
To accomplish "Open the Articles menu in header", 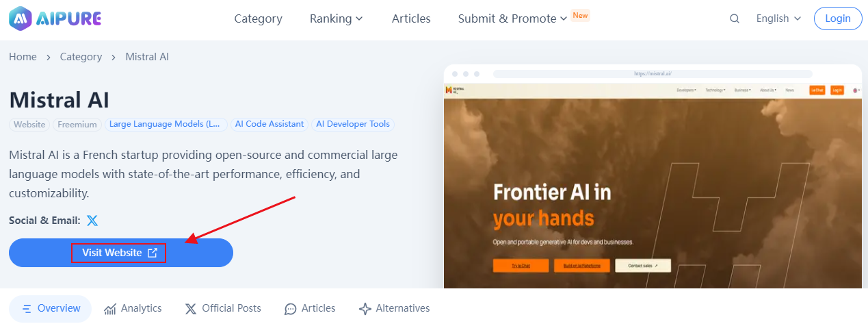I will point(411,18).
